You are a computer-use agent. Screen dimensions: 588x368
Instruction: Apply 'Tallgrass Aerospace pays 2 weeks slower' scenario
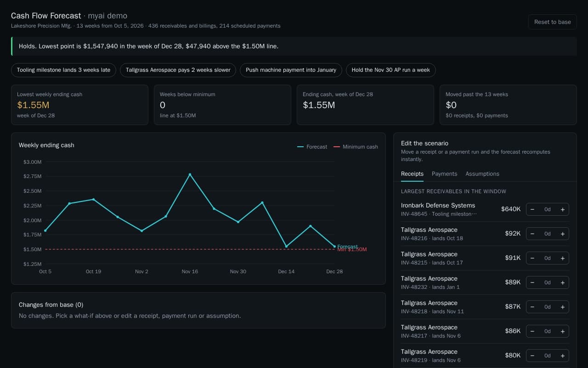point(178,70)
